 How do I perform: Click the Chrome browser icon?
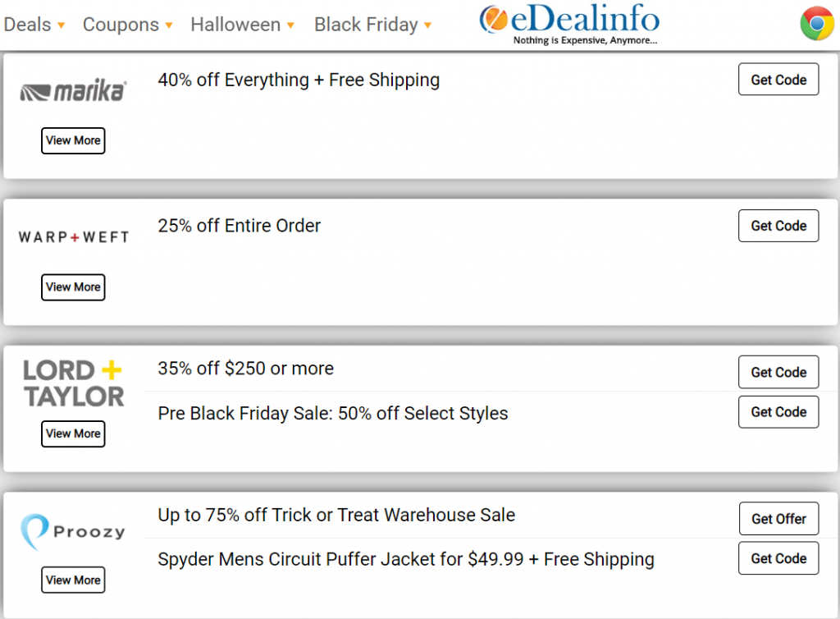(816, 24)
